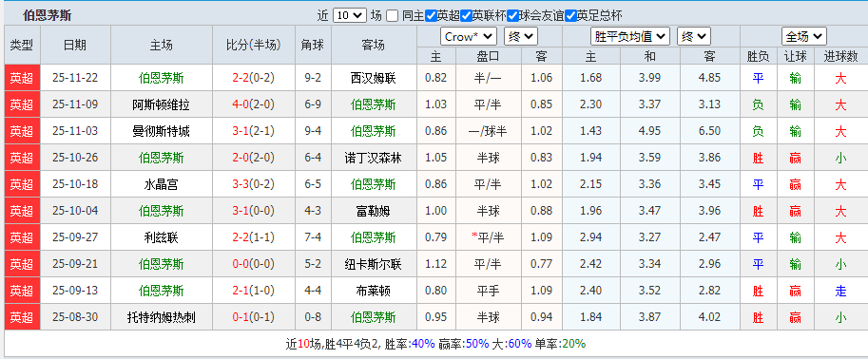Click the 类型 column header
The width and height of the screenshot is (868, 359).
(x=22, y=45)
